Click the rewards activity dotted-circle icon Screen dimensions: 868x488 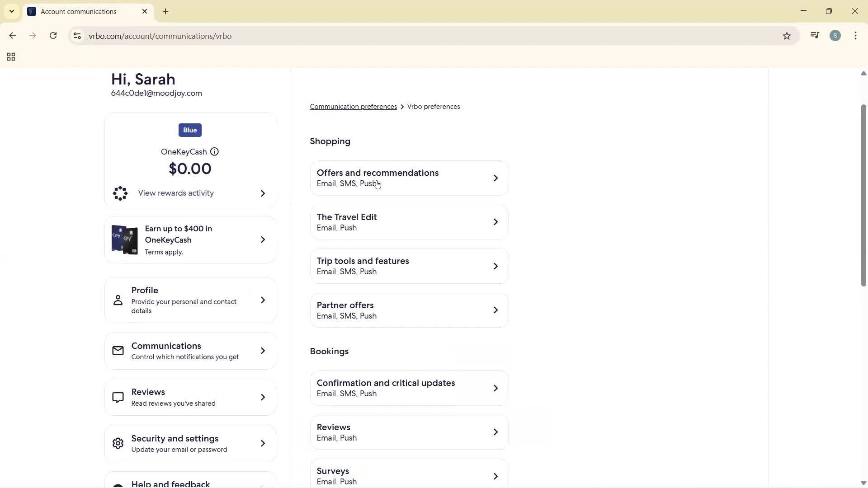coord(120,193)
